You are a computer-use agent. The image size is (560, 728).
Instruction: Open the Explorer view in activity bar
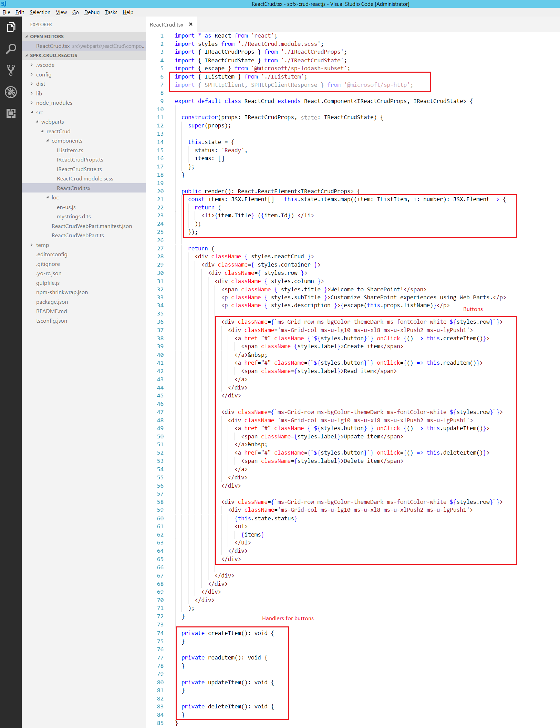11,27
